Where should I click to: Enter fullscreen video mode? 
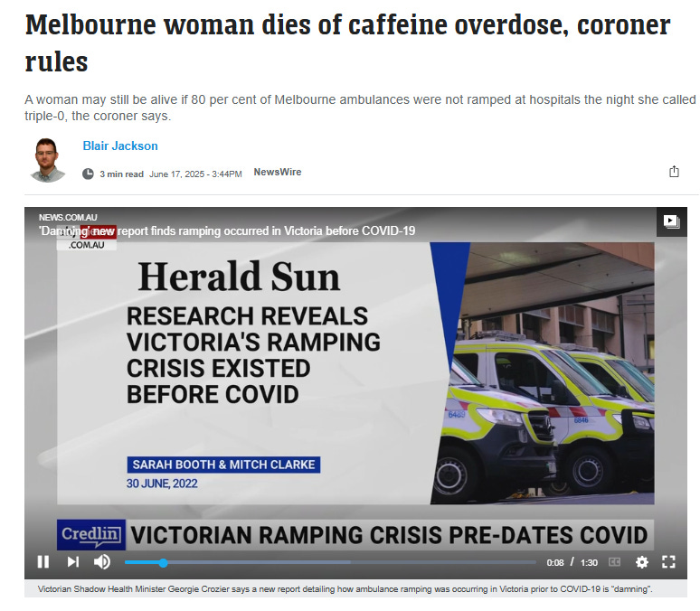tap(668, 562)
